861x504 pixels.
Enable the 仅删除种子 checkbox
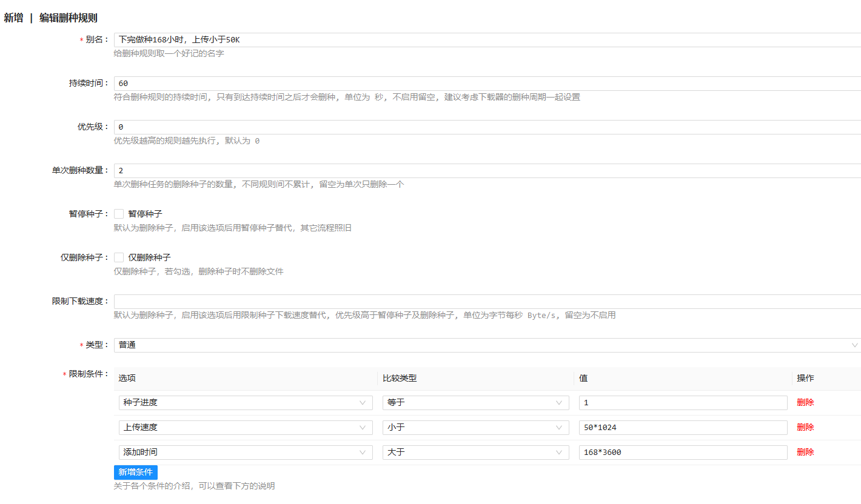pos(119,257)
